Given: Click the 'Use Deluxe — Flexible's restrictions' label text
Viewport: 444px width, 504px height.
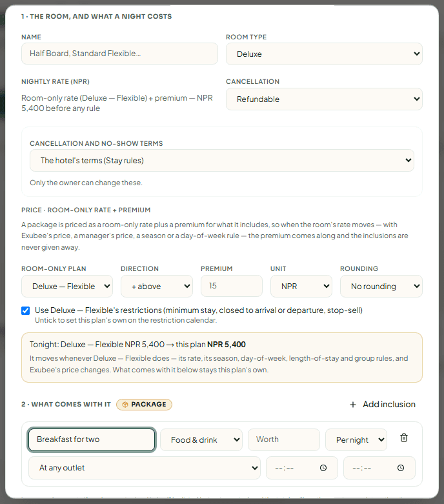Looking at the screenshot, I should coord(198,310).
